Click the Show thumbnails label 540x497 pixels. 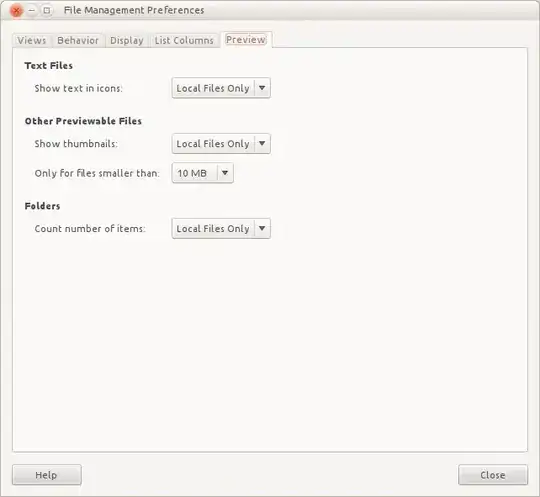point(76,144)
